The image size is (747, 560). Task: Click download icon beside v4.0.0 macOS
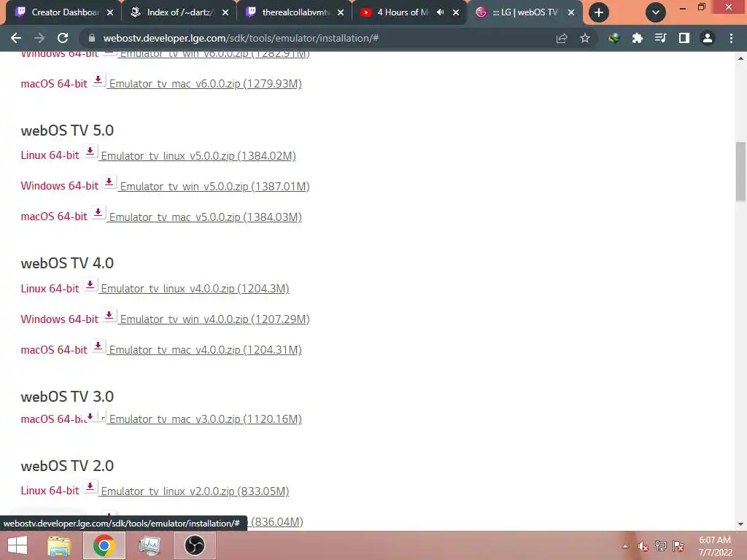click(98, 346)
